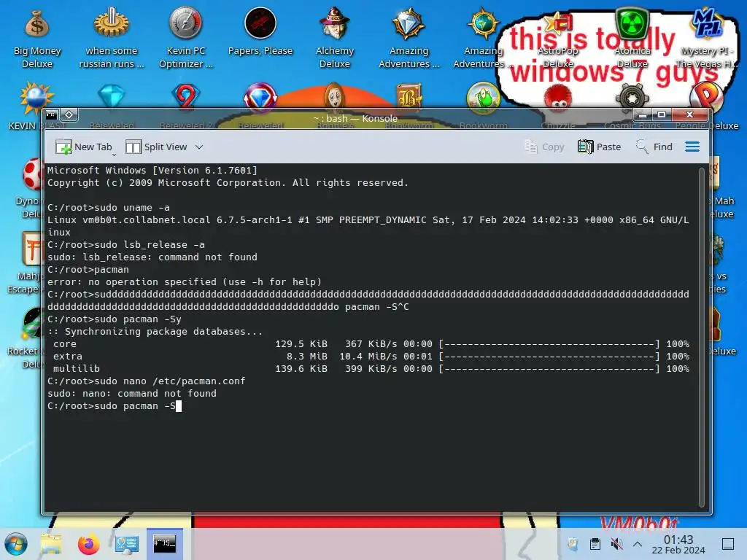Click the 'multilib' sync progress row
Screen dimensions: 747x560
pyautogui.click(x=368, y=369)
